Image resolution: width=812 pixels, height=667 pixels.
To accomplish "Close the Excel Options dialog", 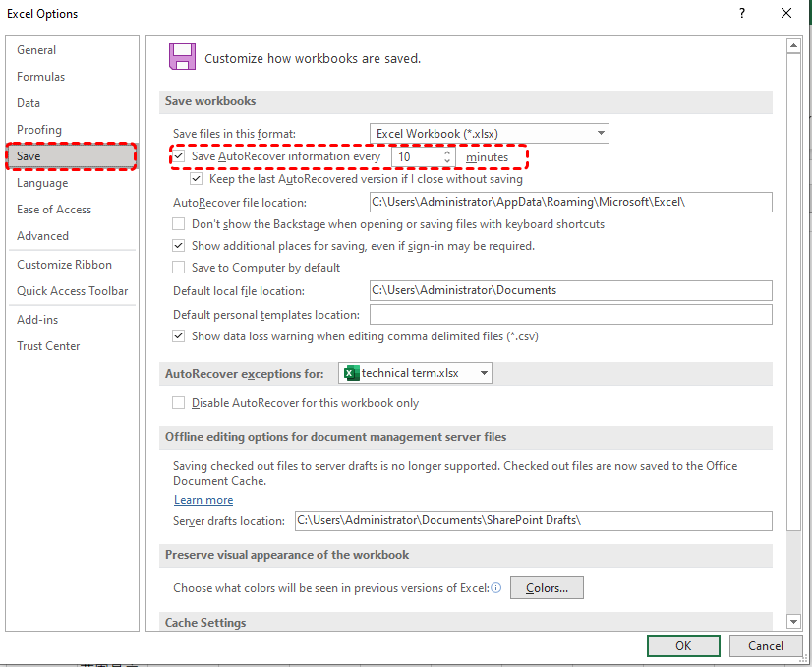I will pyautogui.click(x=786, y=14).
